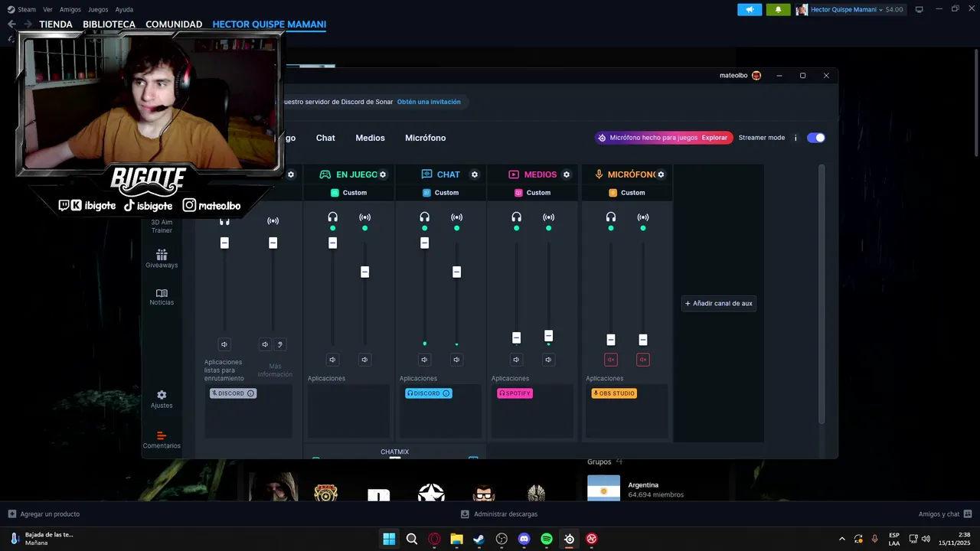Open Steam notifications bell
Viewport: 980px width, 551px height.
(x=779, y=9)
